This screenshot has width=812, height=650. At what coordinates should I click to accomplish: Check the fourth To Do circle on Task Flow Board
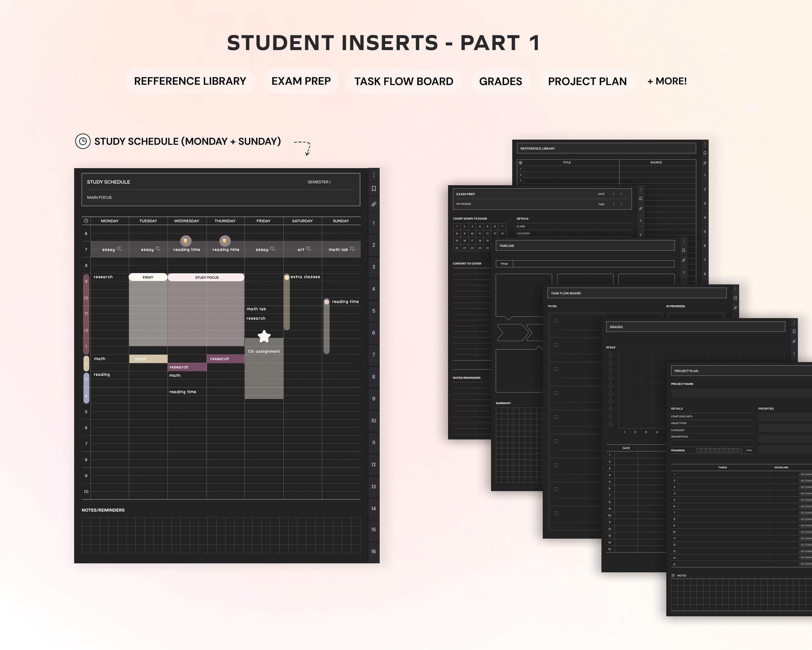(556, 393)
